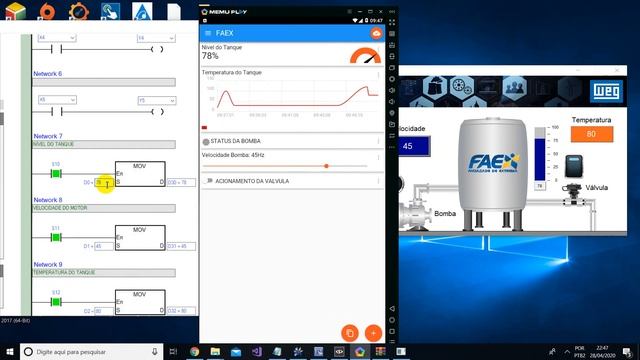The image size is (640, 360).
Task: Click the Velocidade Bomba slider handle
Action: 326,166
